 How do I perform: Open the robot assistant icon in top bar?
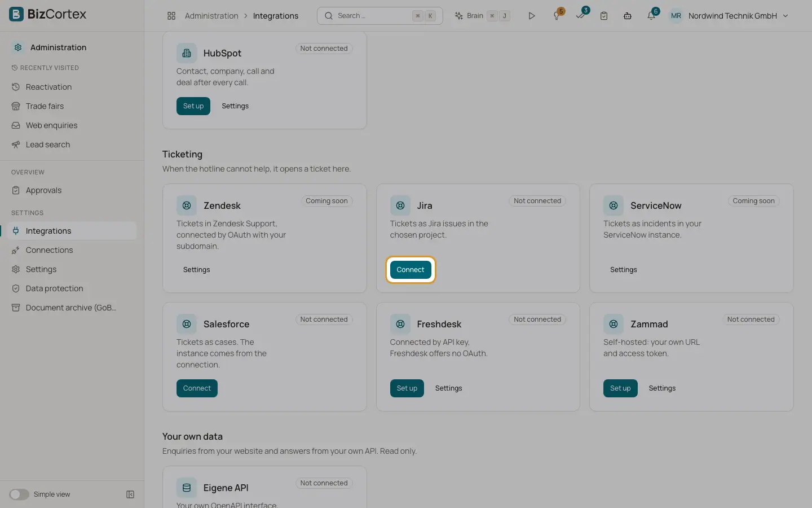pos(628,16)
